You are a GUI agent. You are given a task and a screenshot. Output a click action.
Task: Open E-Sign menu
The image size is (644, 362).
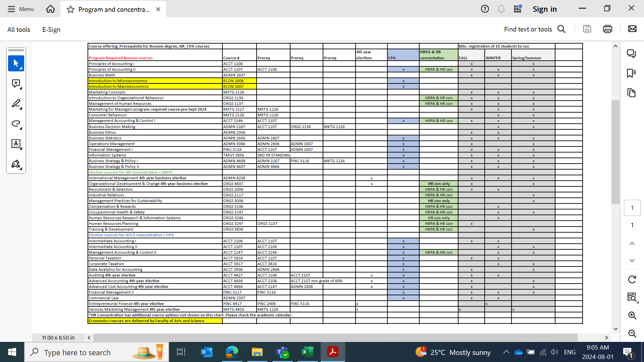[51, 29]
